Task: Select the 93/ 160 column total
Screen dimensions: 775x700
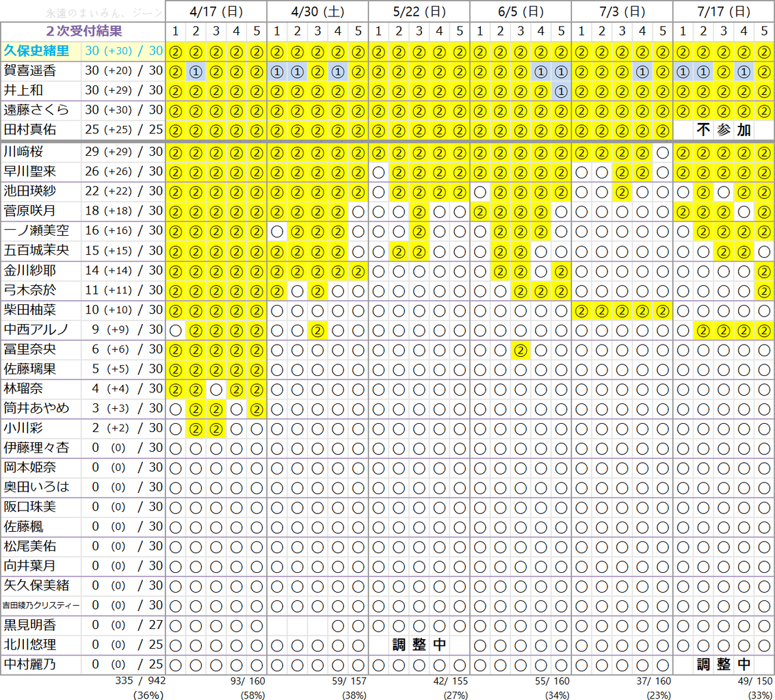Action: tap(248, 682)
